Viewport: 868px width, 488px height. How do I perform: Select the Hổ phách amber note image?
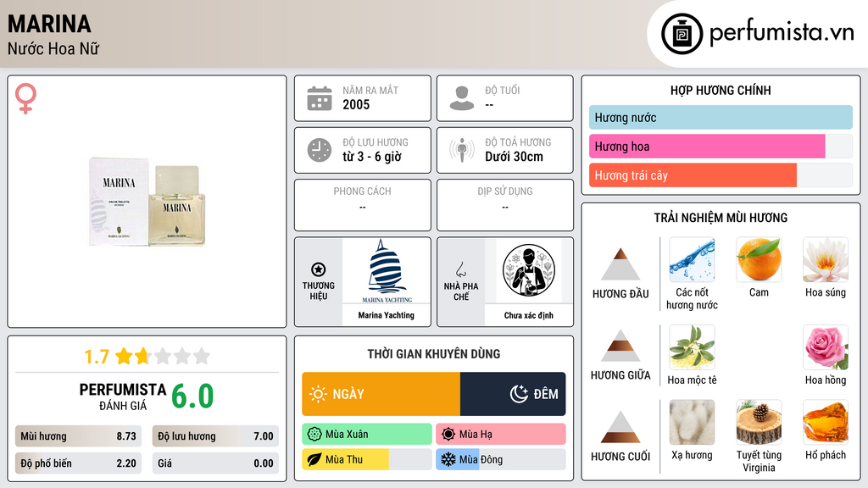click(x=826, y=423)
